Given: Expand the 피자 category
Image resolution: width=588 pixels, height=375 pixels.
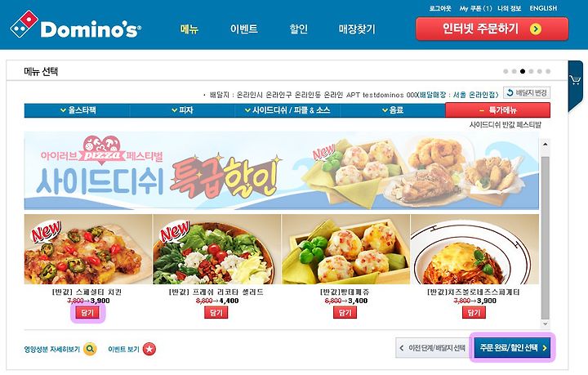Looking at the screenshot, I should [182, 110].
